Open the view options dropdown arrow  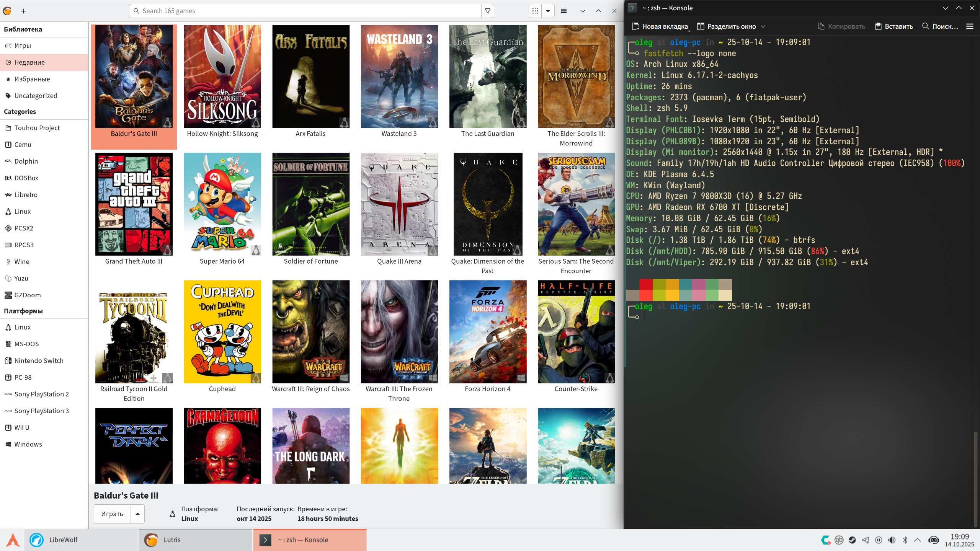[x=548, y=11]
